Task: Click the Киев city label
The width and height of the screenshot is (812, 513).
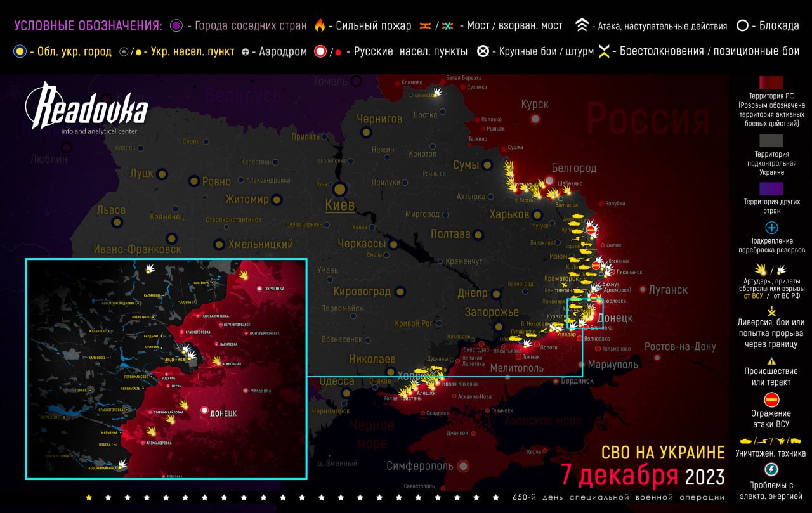Action: coord(339,205)
